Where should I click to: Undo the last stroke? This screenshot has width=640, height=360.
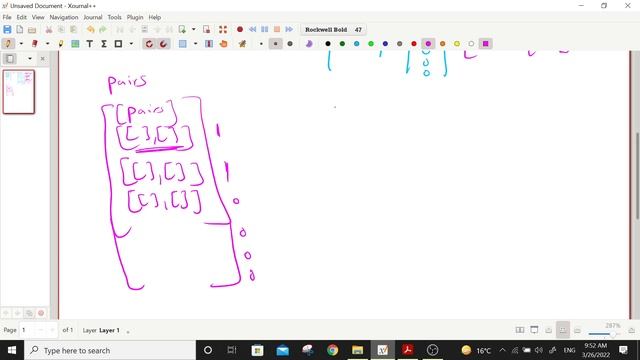90,29
